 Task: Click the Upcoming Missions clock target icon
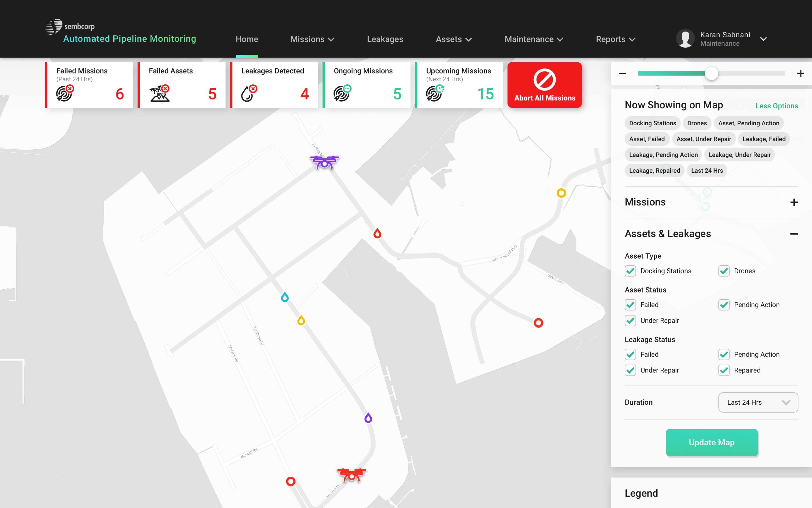[x=435, y=93]
